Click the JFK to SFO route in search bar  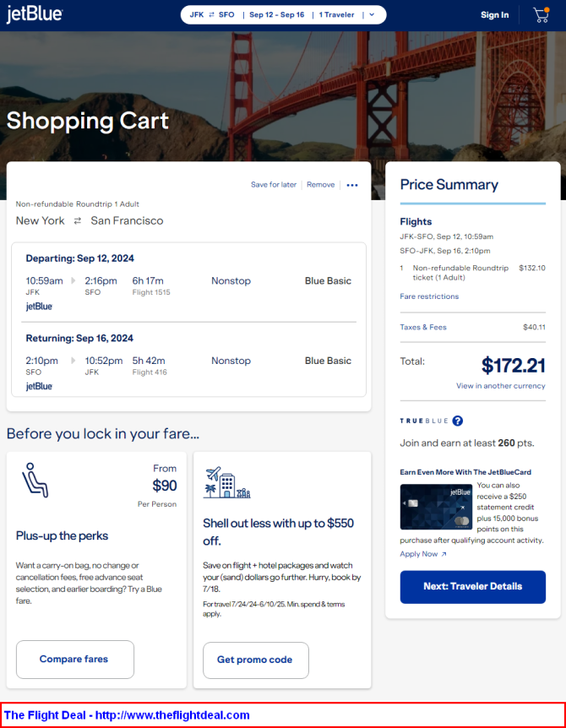pyautogui.click(x=212, y=15)
